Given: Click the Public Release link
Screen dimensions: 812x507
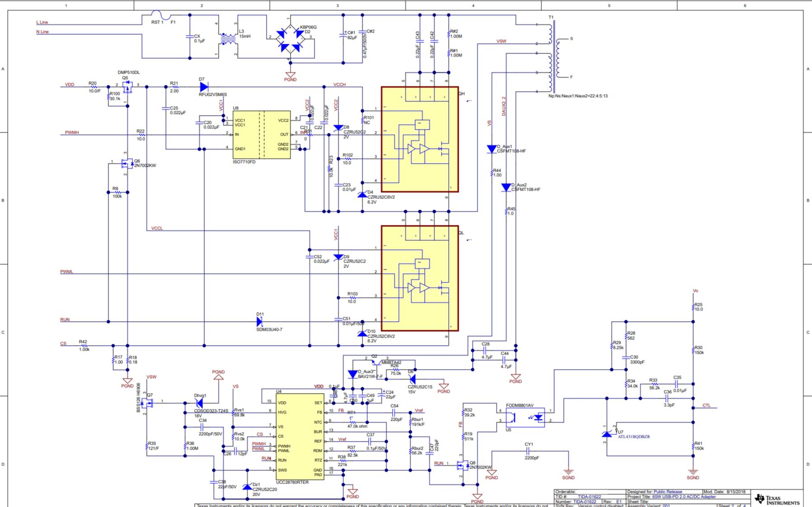Looking at the screenshot, I should 667,492.
